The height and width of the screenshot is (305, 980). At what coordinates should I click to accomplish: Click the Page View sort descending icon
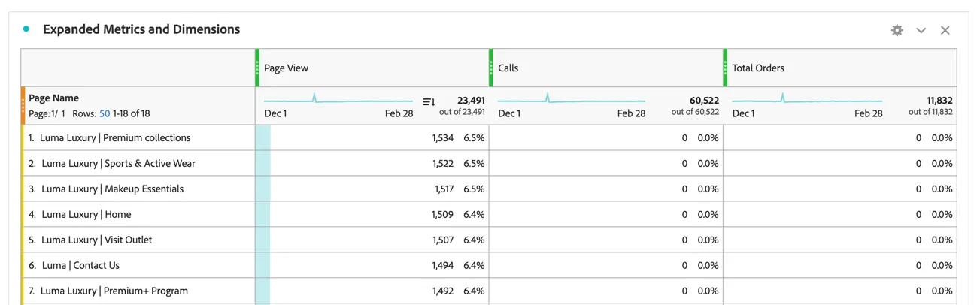(429, 101)
